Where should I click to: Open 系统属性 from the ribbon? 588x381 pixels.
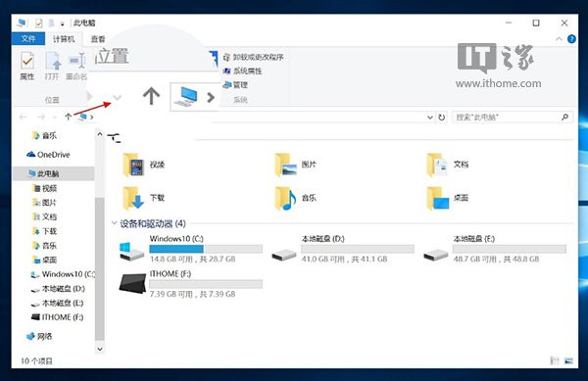(243, 71)
